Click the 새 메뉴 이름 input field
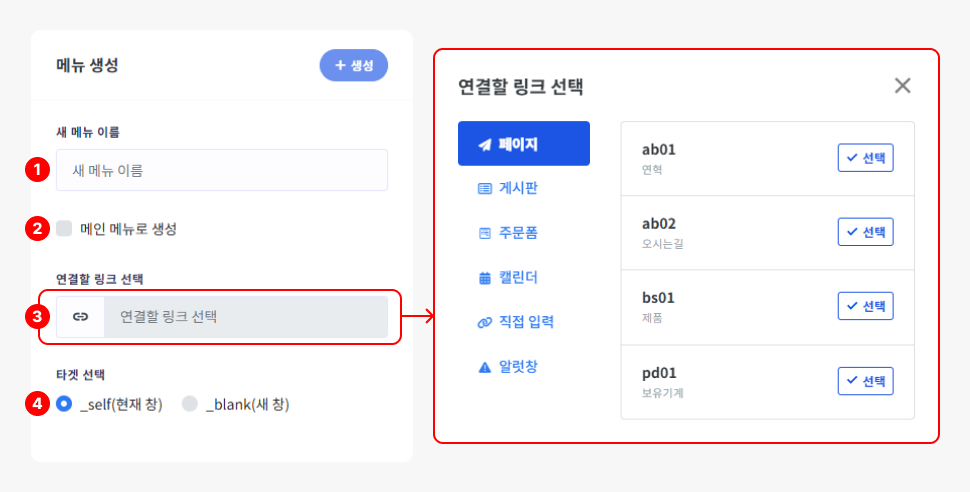This screenshot has height=492, width=970. click(222, 170)
